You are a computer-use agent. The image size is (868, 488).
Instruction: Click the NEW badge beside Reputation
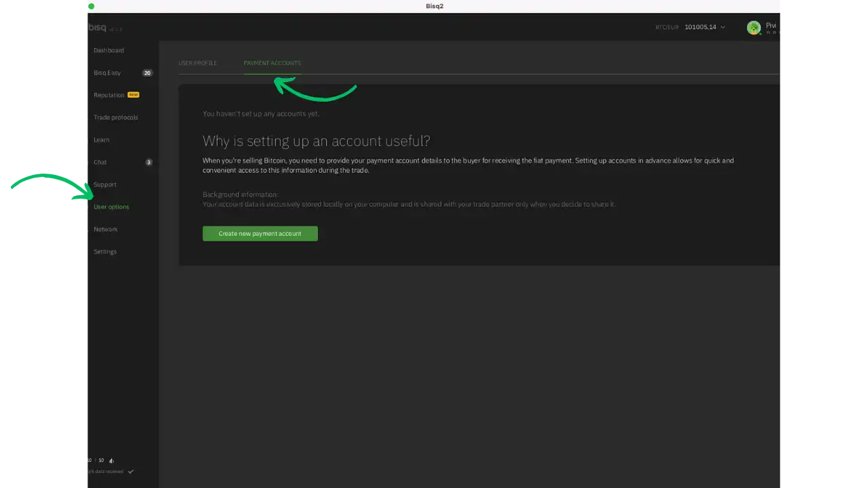point(134,95)
